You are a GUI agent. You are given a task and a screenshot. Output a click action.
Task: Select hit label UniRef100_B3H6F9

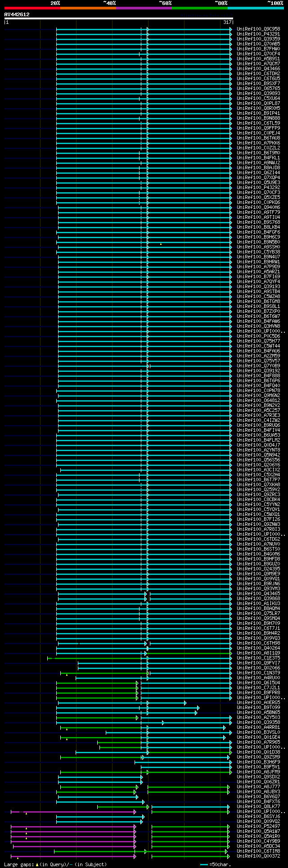click(258, 762)
